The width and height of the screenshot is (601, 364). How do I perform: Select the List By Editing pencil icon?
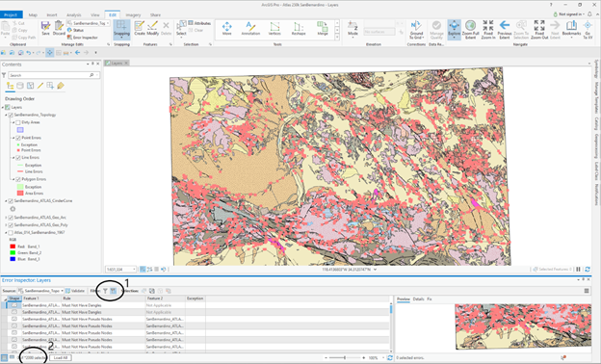(x=40, y=86)
